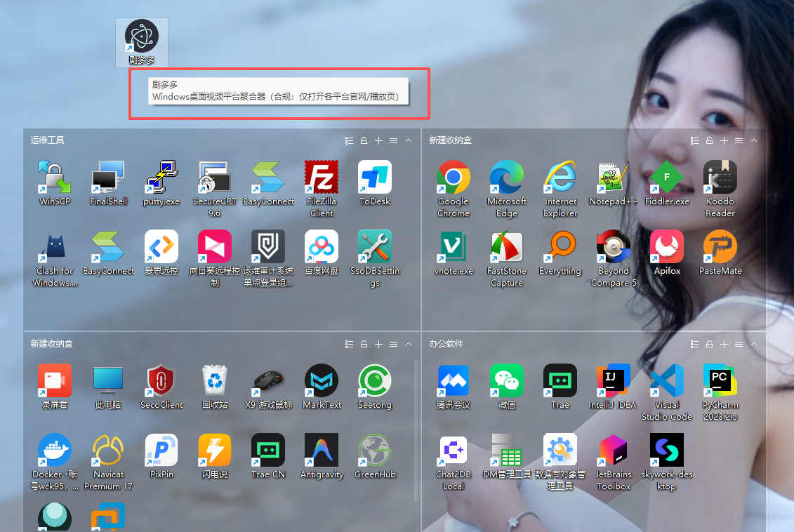794x532 pixels.
Task: Select the SsoDBSettings icon
Action: click(375, 259)
